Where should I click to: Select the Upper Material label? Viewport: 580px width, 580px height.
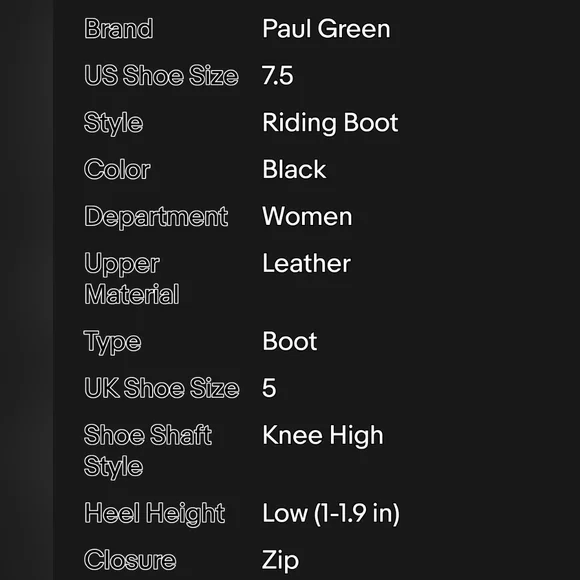coord(132,279)
